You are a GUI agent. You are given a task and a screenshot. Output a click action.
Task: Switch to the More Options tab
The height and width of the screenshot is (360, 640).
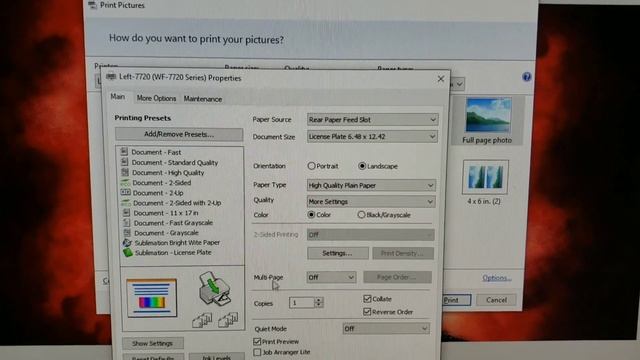[x=156, y=98]
